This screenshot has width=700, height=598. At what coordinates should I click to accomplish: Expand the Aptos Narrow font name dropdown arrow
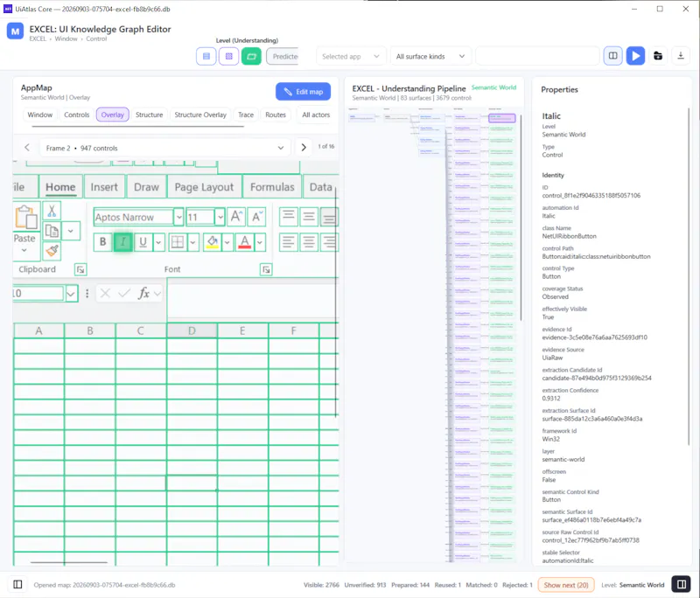178,217
